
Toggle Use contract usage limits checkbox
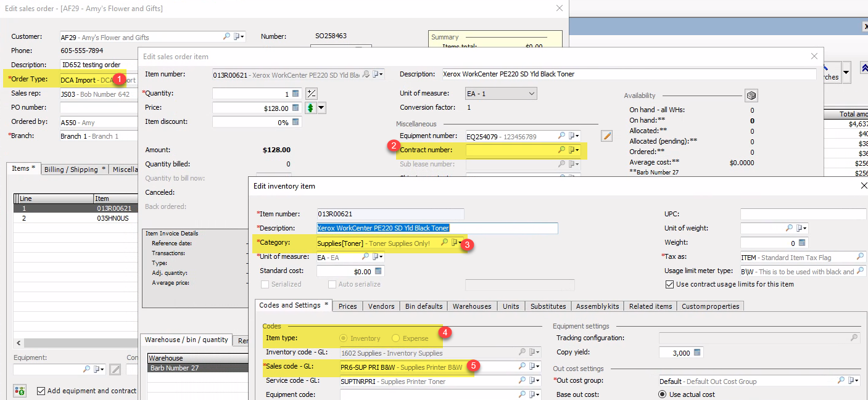(x=669, y=284)
